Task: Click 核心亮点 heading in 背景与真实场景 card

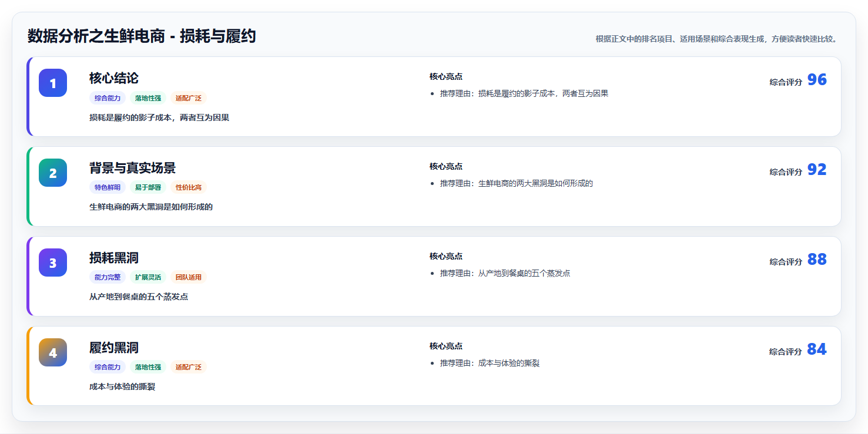Action: click(446, 166)
